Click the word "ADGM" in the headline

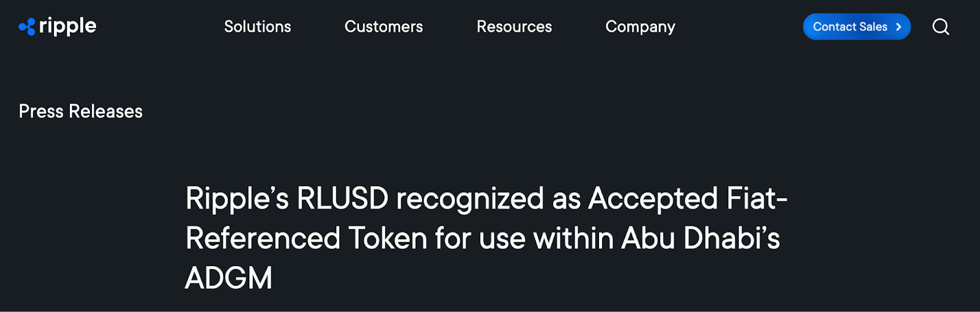(228, 278)
